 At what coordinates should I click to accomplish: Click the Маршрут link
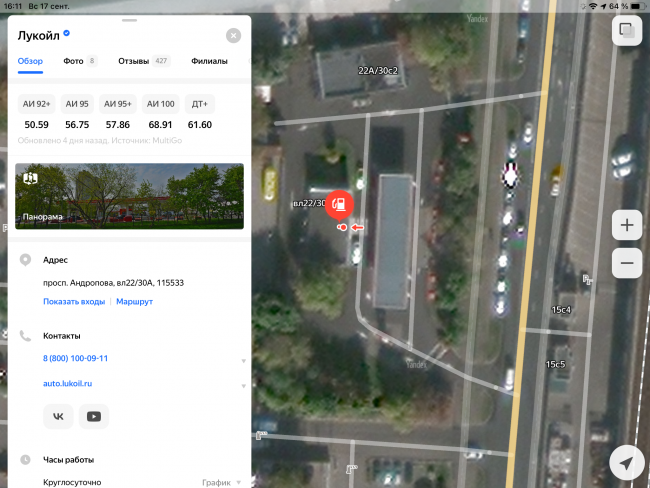click(x=134, y=301)
